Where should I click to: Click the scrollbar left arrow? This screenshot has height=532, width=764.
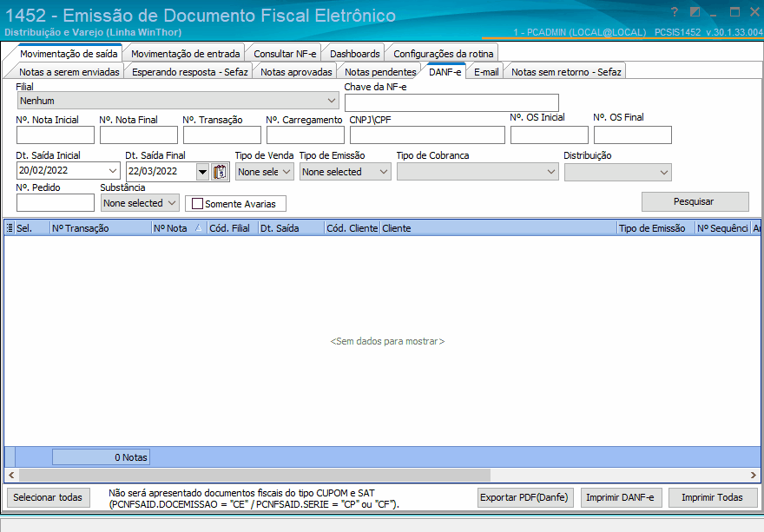point(11,475)
